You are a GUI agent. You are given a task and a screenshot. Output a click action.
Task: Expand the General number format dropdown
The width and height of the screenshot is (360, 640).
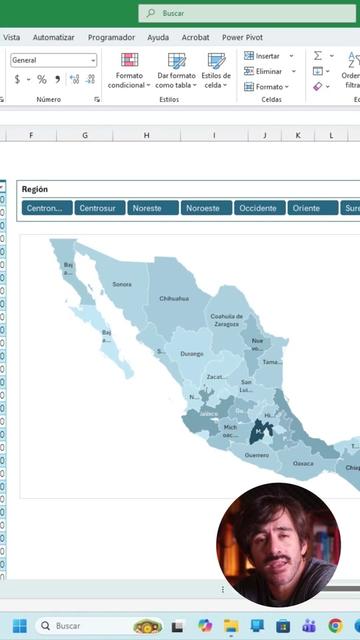(x=93, y=60)
